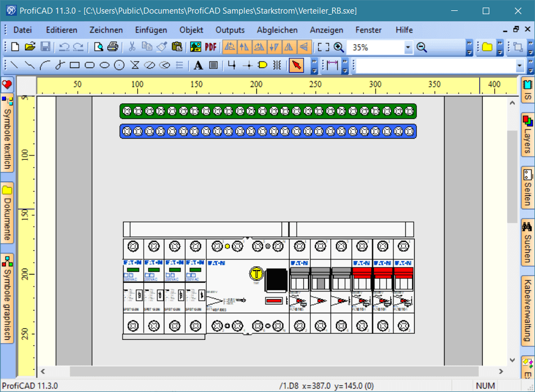The height and width of the screenshot is (392, 535).
Task: Paste from the clipboard
Action: click(x=177, y=47)
